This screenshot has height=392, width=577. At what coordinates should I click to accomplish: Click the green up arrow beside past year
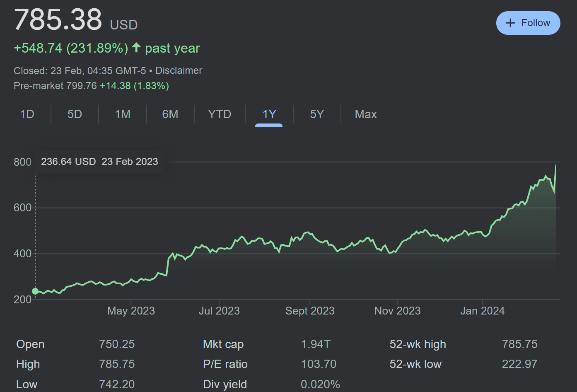point(136,48)
